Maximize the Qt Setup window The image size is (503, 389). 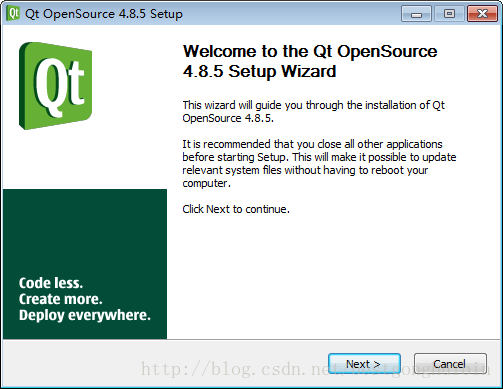coord(449,14)
